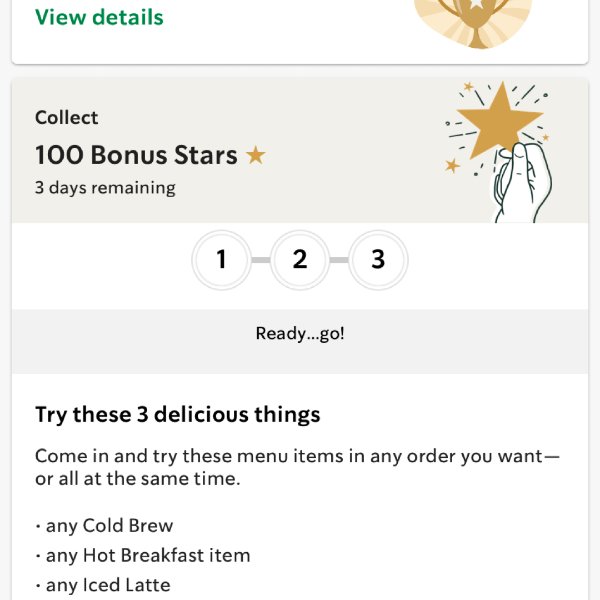Tap the any Iced Latte list item
This screenshot has height=600, width=600.
[103, 585]
